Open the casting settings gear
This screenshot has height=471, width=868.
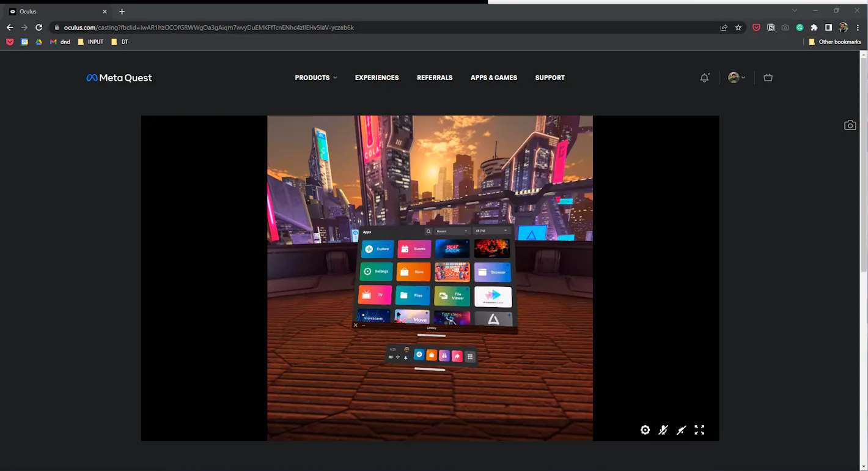[x=645, y=430]
